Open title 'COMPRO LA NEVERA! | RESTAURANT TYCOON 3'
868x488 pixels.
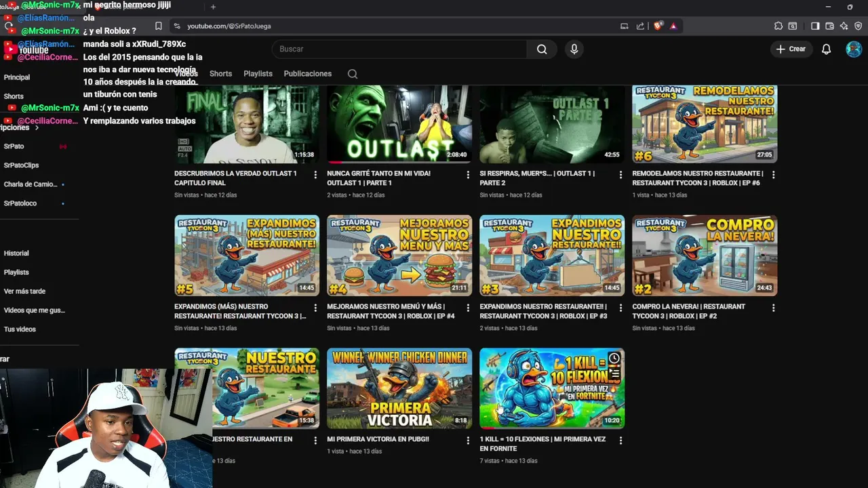click(x=688, y=311)
